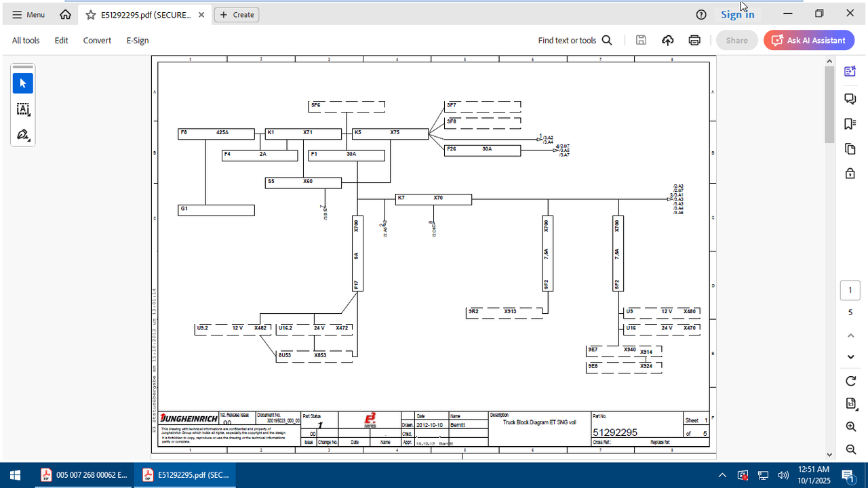This screenshot has width=868, height=488.
Task: Switch to 005 007 268 00062 taskbar window
Action: coord(83,475)
